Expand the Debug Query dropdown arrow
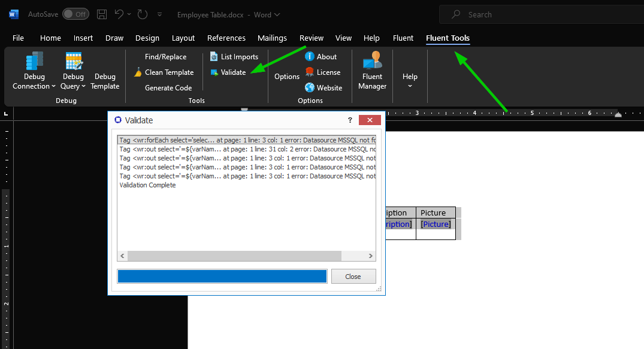Image resolution: width=644 pixels, height=349 pixels. (x=83, y=86)
